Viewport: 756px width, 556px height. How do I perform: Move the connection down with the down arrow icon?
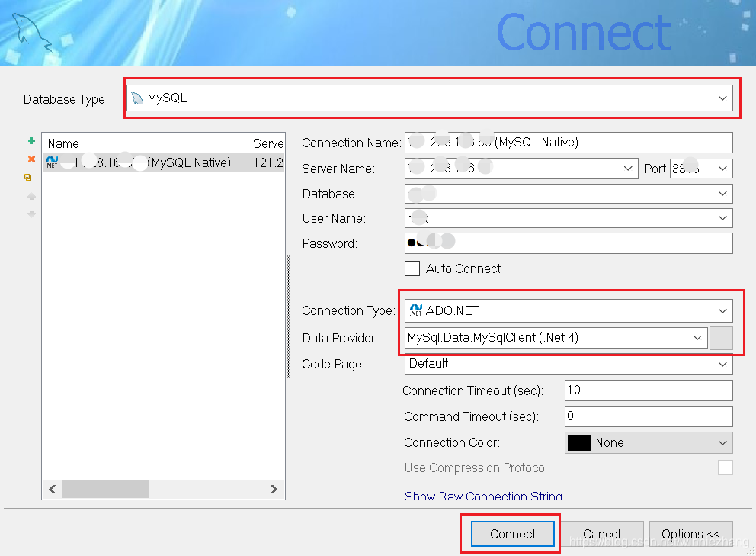point(31,214)
